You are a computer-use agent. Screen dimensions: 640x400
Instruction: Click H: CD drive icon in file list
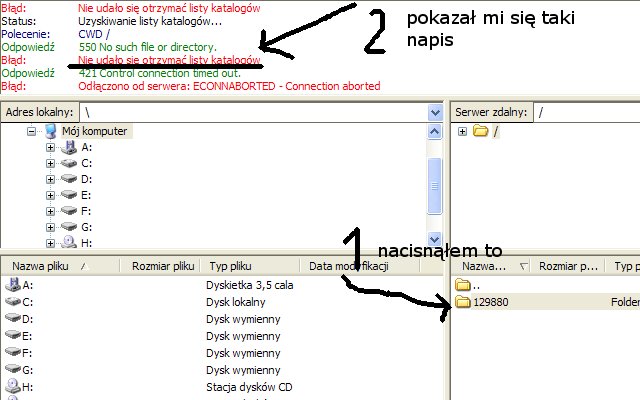[13, 386]
